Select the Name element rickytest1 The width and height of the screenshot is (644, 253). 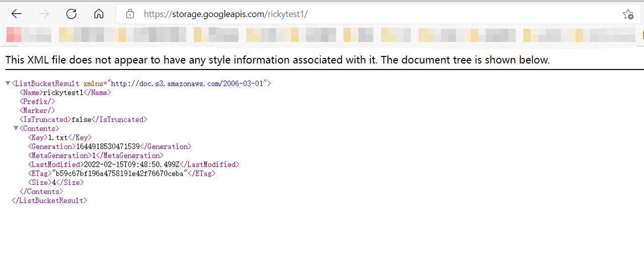(65, 92)
